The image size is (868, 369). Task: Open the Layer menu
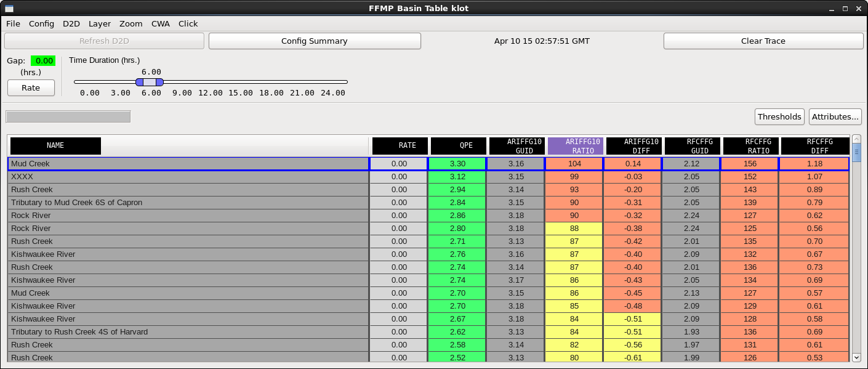click(100, 23)
